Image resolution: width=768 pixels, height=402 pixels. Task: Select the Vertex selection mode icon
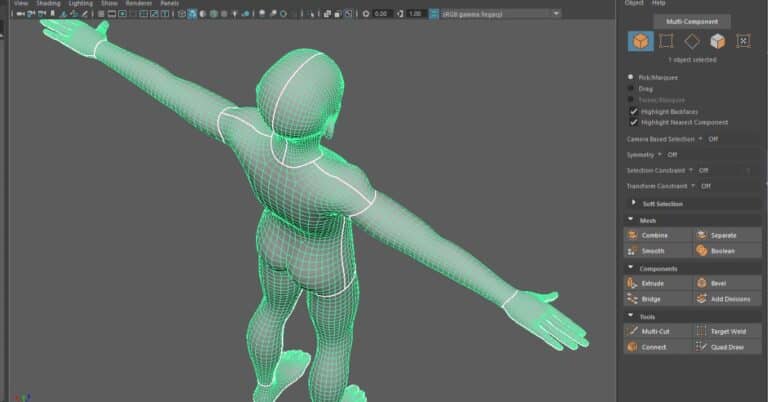pos(666,41)
